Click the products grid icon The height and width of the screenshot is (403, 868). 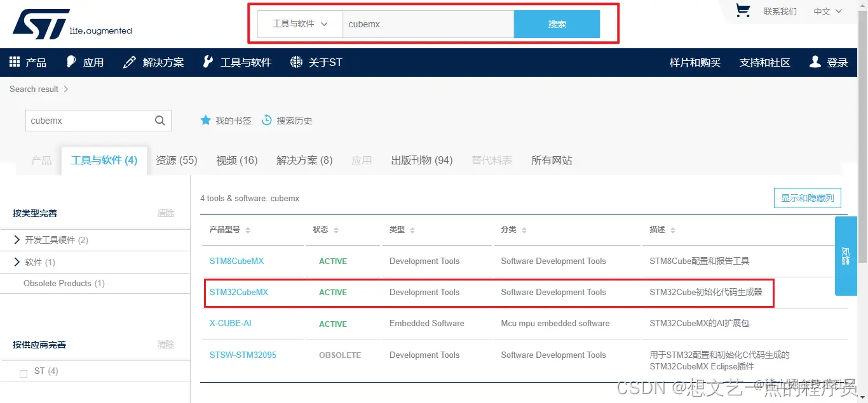[x=15, y=62]
